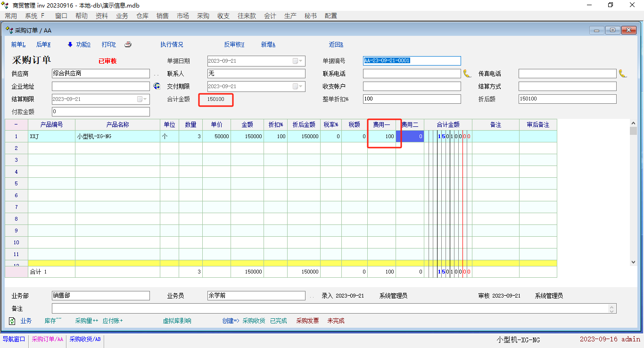
Task: Click the refresh icon left of 业务
Action: coord(12,321)
